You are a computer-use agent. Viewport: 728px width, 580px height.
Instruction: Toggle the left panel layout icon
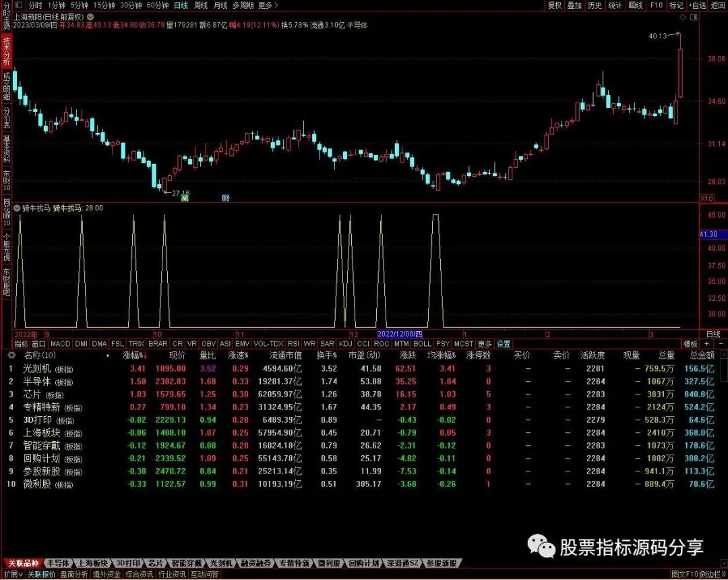[19, 5]
